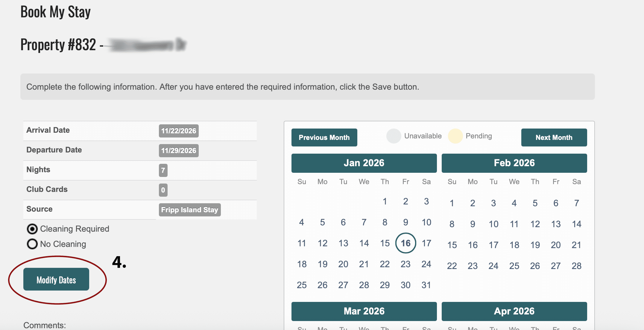This screenshot has height=330, width=644.
Task: Click the Club Cards count value
Action: coord(163,190)
